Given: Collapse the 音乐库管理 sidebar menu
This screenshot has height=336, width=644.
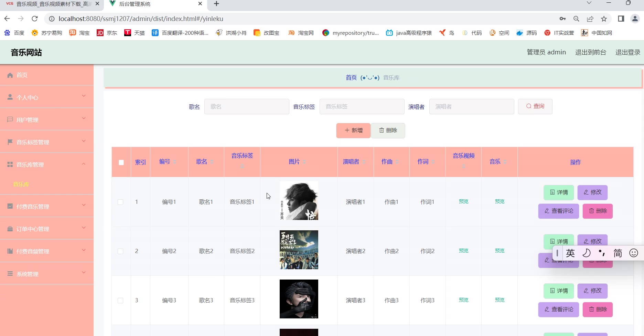Looking at the screenshot, I should [47, 165].
